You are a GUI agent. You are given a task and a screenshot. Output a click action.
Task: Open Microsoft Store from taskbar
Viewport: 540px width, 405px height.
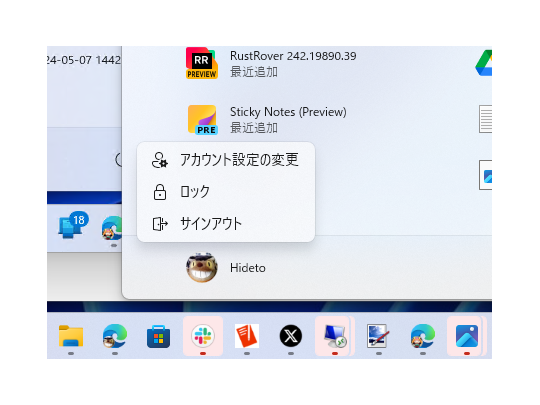coord(158,336)
